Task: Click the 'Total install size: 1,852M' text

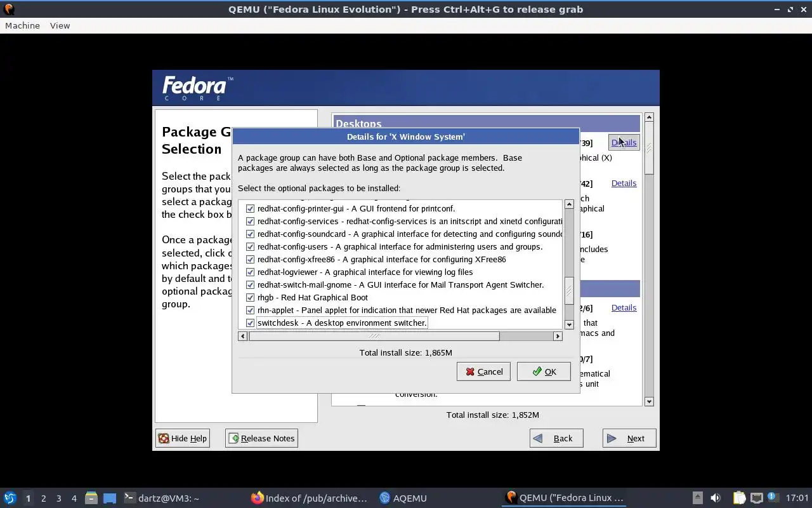Action: point(493,415)
